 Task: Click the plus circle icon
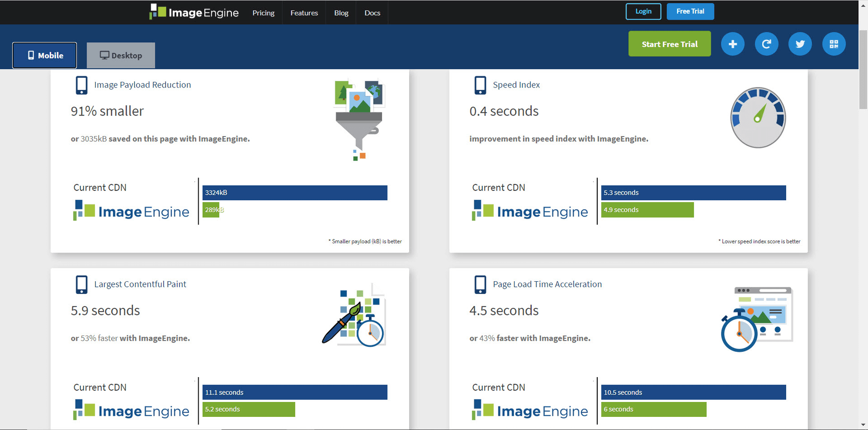click(732, 44)
